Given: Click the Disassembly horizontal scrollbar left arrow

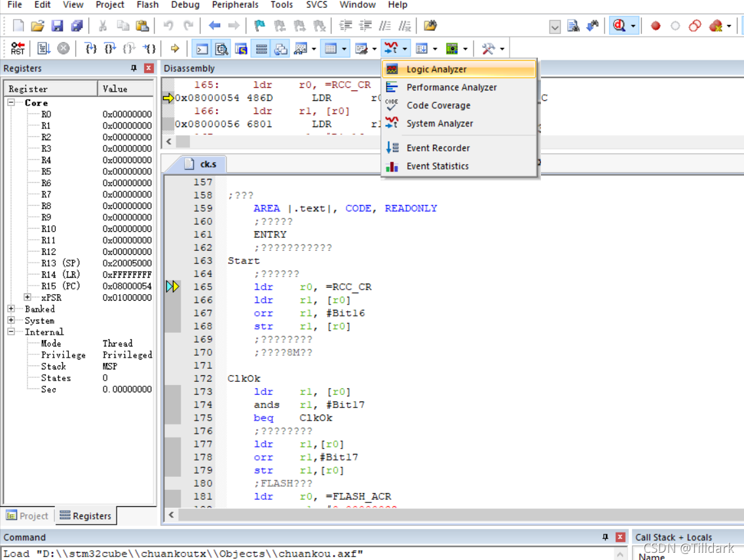Looking at the screenshot, I should [x=169, y=141].
